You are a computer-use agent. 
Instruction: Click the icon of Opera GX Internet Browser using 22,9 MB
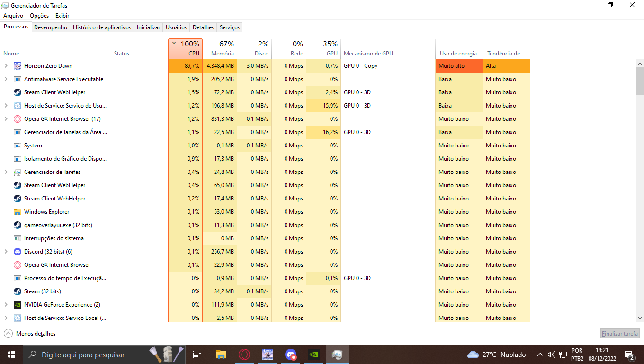point(18,265)
